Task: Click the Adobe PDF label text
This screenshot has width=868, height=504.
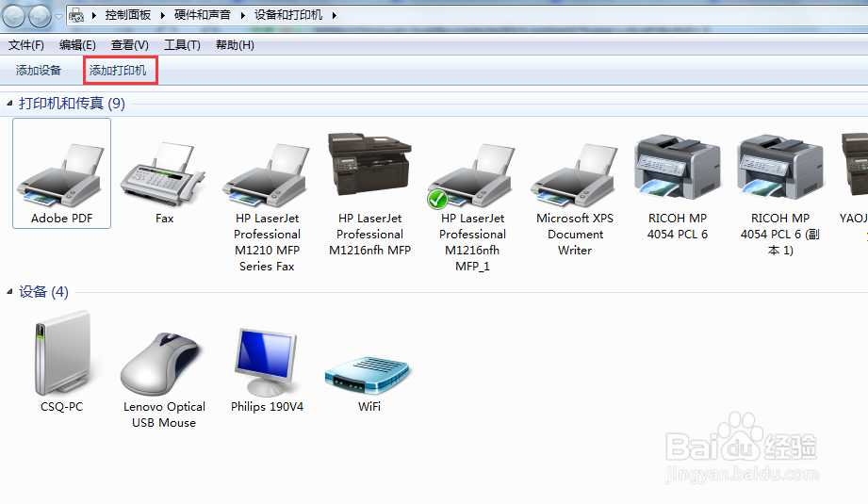Action: point(61,218)
